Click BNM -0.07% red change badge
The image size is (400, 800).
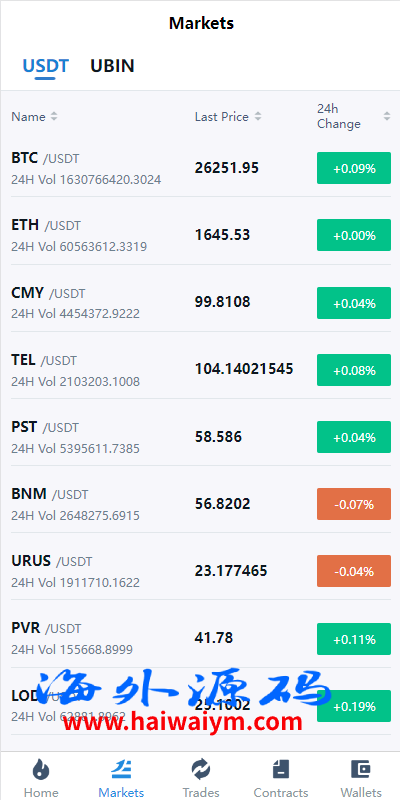coord(354,504)
